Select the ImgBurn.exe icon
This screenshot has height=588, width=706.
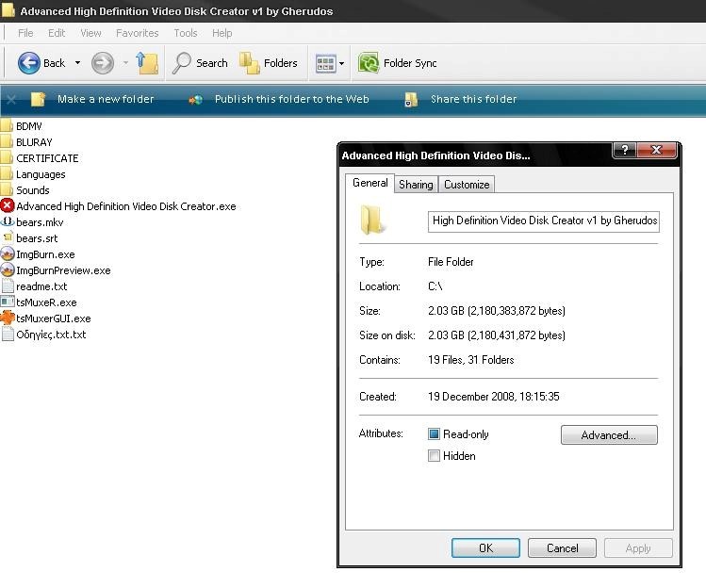pos(8,253)
